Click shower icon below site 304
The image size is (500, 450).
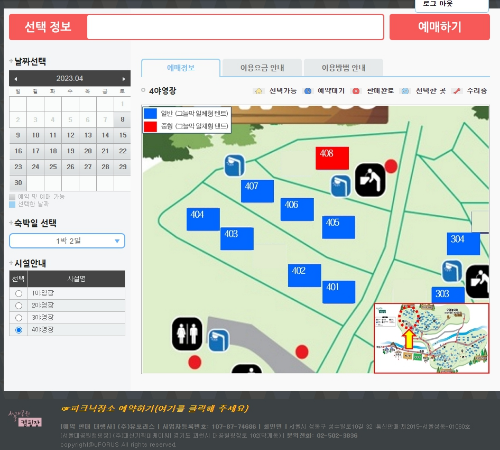click(x=452, y=271)
